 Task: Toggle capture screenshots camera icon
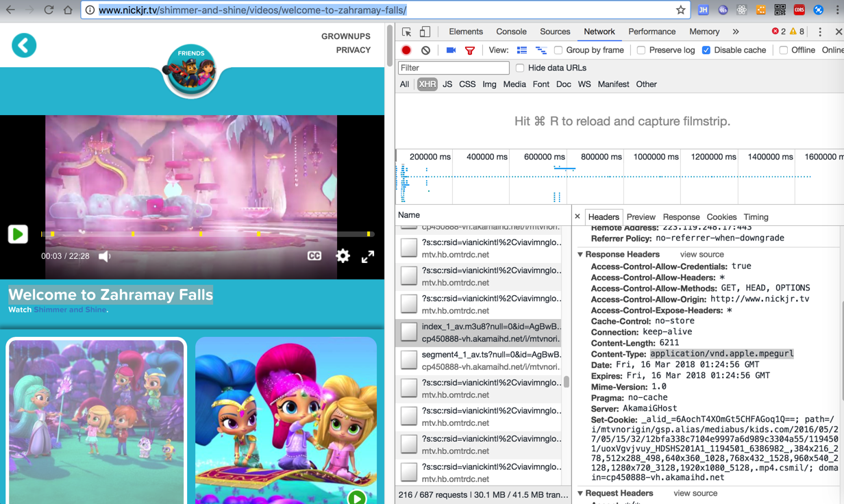tap(451, 50)
